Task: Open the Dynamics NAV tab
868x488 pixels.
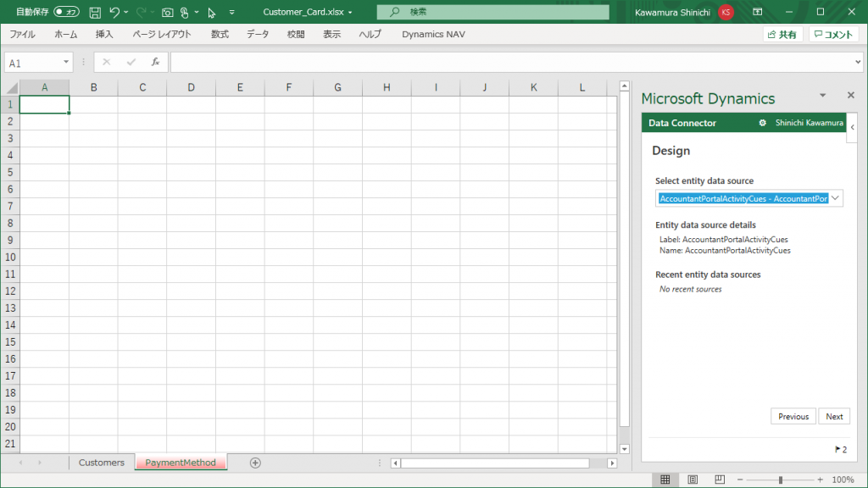Action: click(x=433, y=34)
